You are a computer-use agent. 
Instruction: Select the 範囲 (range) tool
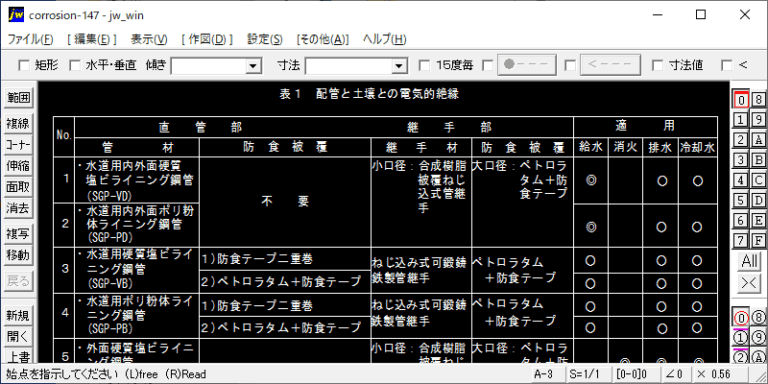click(x=18, y=98)
